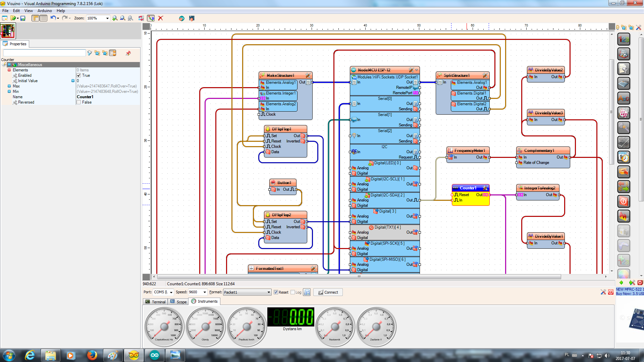Click the Częstotliwość Hz gauge
The width and height of the screenshot is (644, 362).
164,326
